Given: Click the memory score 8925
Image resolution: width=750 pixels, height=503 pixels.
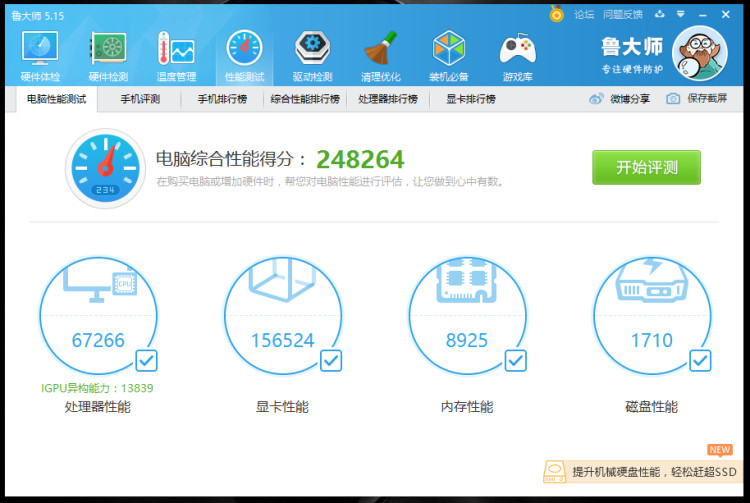Looking at the screenshot, I should coord(467,340).
